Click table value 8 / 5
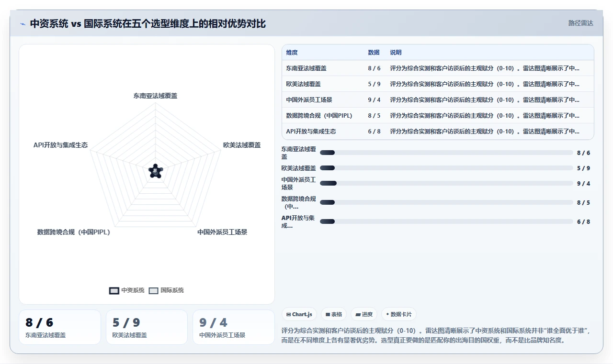The width and height of the screenshot is (613, 364). (x=374, y=116)
